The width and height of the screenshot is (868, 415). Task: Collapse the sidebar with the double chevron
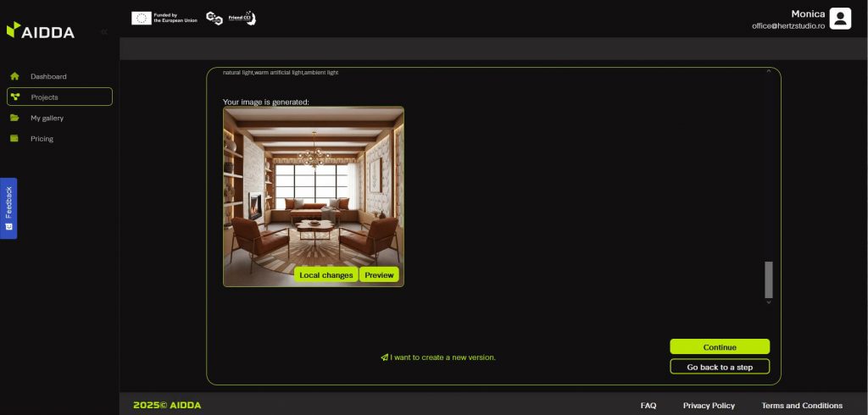103,31
